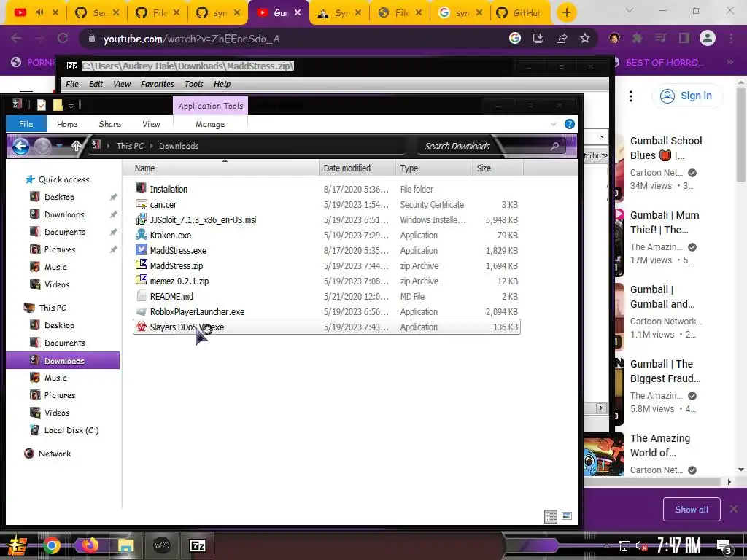Click the YouTube Sign in button
The height and width of the screenshot is (560, 747).
[x=686, y=96]
